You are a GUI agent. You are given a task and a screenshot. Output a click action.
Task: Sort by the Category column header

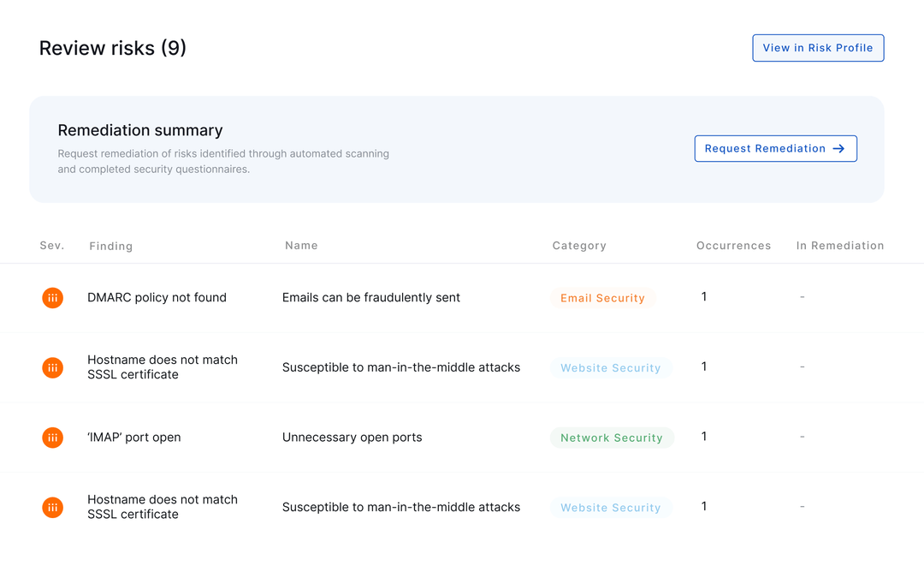(x=579, y=246)
